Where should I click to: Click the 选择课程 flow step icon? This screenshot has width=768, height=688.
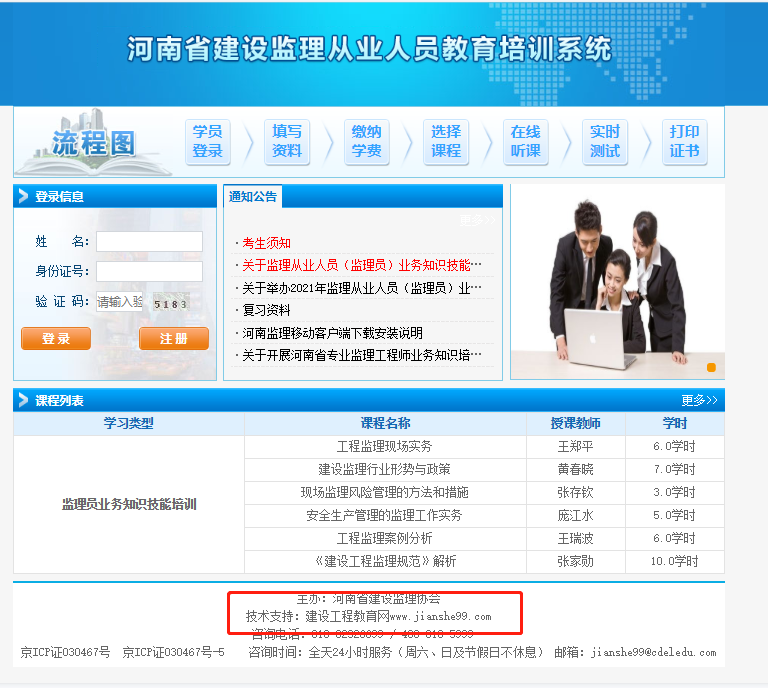point(446,142)
